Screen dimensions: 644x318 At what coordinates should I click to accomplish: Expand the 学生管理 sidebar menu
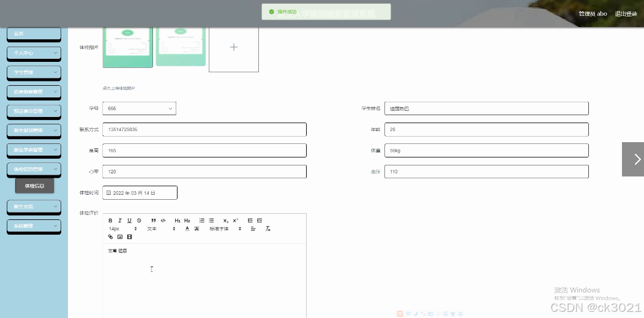click(x=34, y=72)
